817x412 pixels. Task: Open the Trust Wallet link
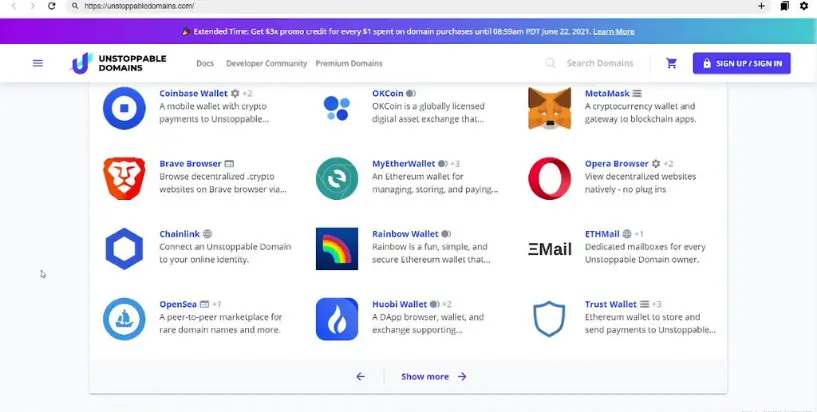click(611, 304)
